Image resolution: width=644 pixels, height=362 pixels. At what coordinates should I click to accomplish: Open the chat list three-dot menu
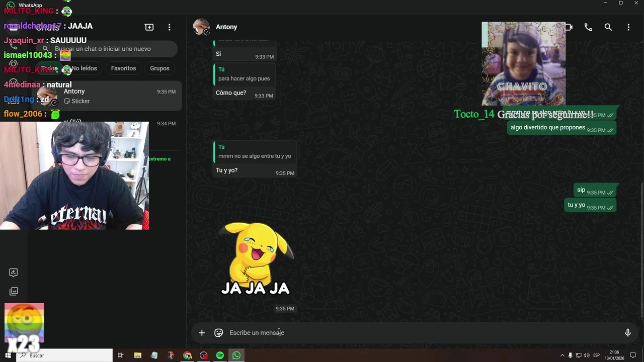[170, 27]
